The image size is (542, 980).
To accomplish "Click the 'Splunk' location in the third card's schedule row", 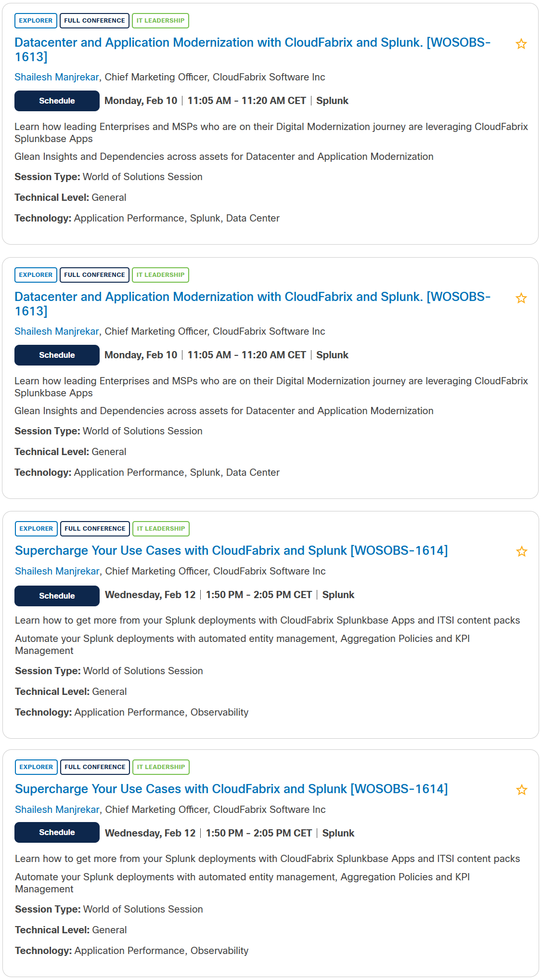I will pos(338,595).
